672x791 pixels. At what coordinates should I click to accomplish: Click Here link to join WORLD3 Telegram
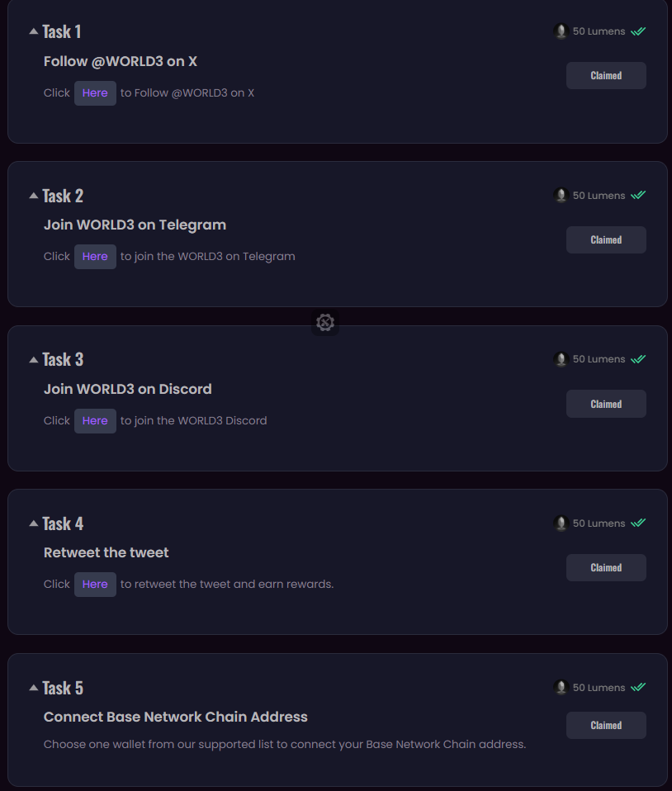coord(95,257)
